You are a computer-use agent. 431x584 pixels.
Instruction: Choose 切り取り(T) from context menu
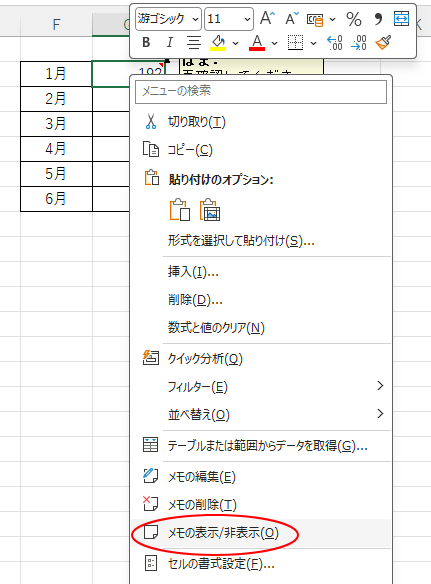click(x=261, y=122)
